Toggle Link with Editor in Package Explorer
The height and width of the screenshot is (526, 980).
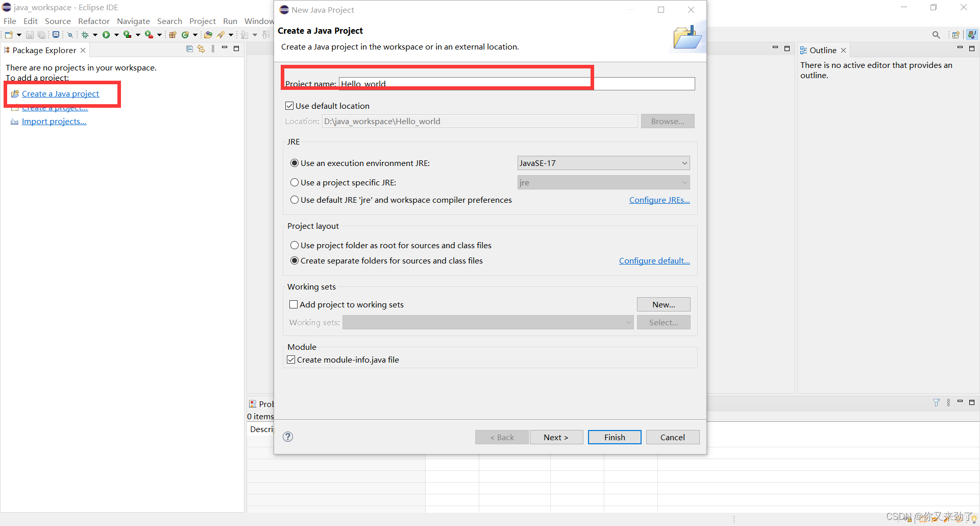[201, 49]
